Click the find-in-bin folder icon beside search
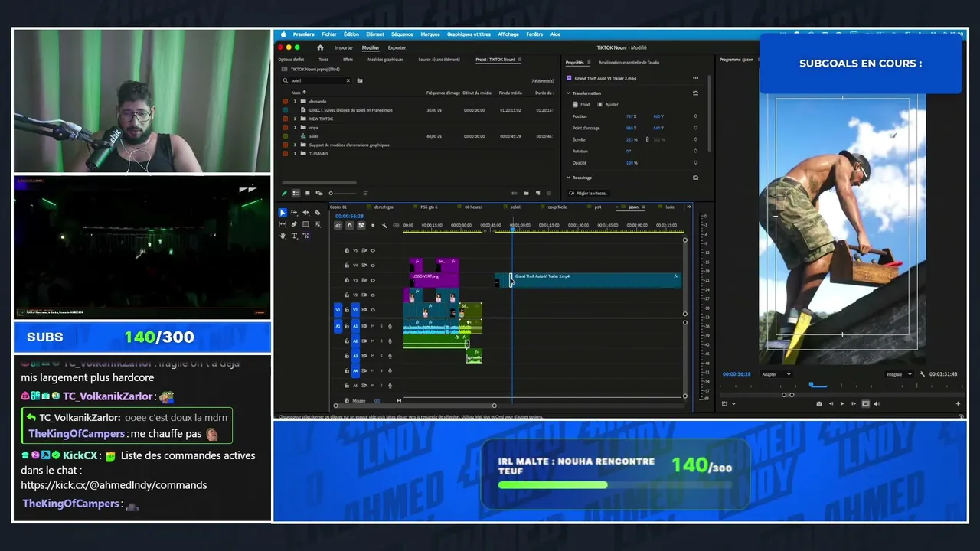The width and height of the screenshot is (980, 551). 360,80
